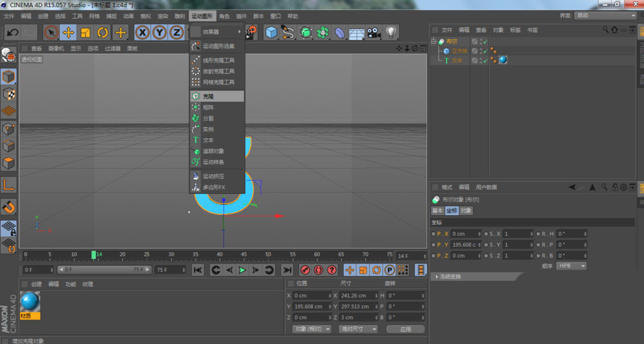Viewport: 644px width, 344px height.
Task: Go to start of animation
Action: pos(198,270)
